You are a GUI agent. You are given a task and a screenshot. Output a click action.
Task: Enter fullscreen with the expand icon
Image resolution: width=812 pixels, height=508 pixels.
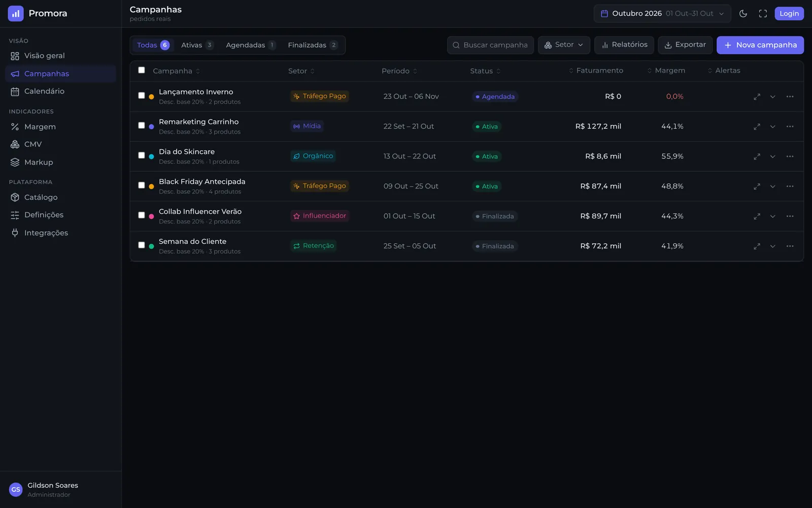(763, 14)
